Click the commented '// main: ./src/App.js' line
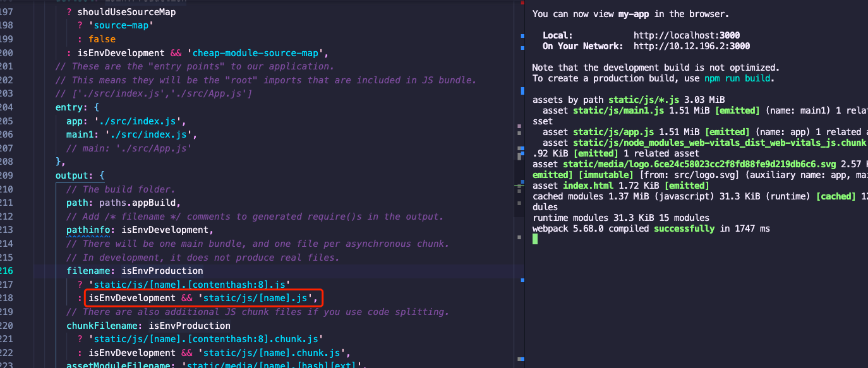This screenshot has width=868, height=368. (x=129, y=148)
